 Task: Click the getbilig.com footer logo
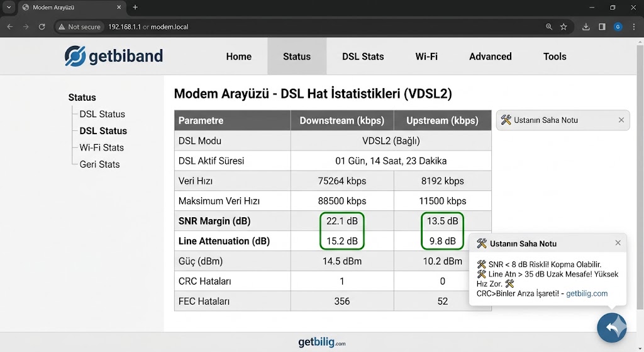322,342
